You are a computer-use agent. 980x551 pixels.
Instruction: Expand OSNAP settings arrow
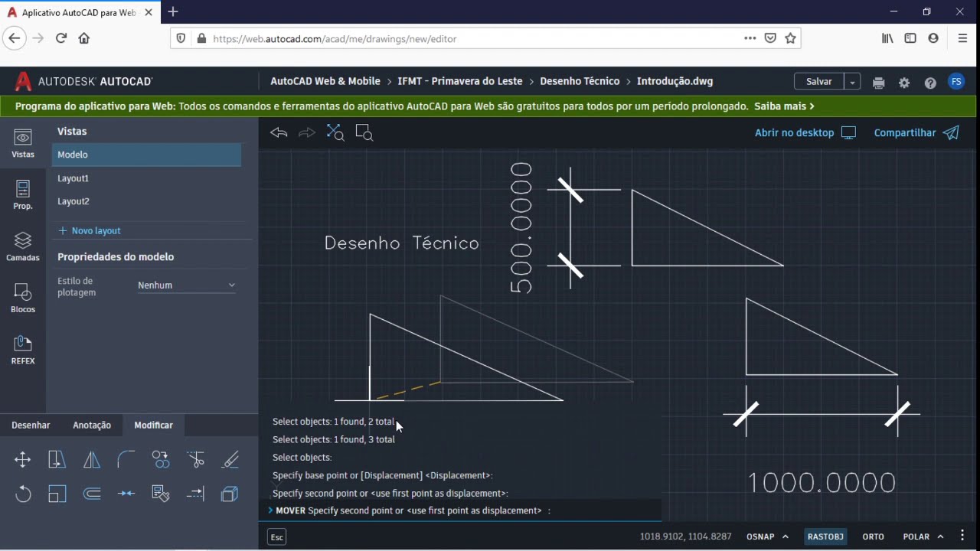click(786, 537)
